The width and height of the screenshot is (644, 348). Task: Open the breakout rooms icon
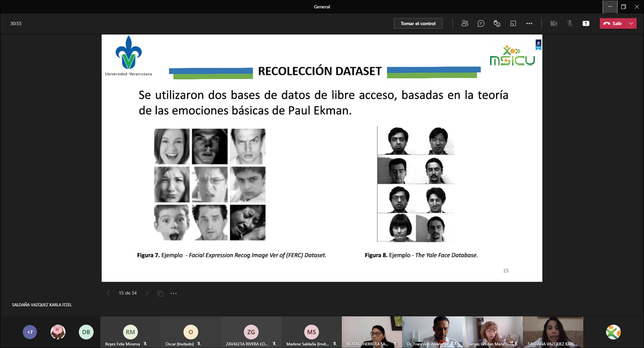click(x=513, y=23)
